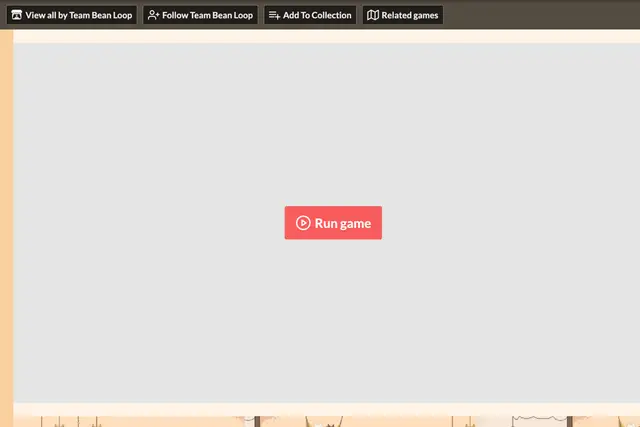Click the dark toolbar area right of Related games

(x=541, y=15)
